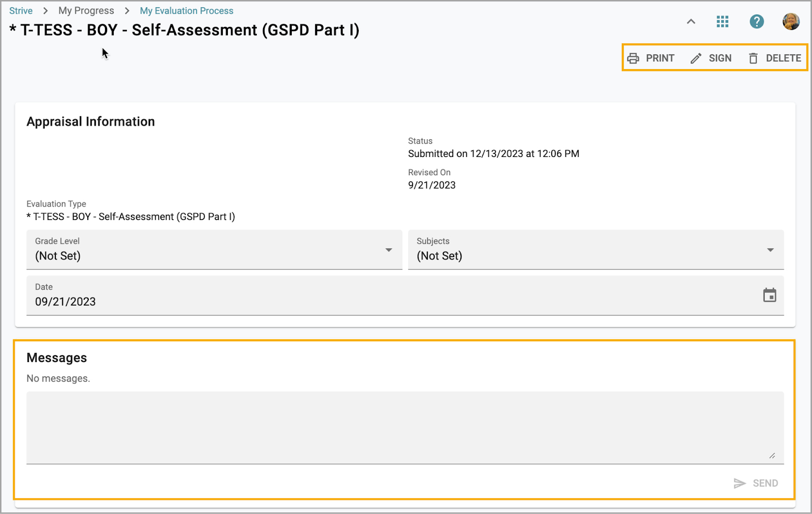Click the Date field showing 09/21/2023

pyautogui.click(x=405, y=296)
